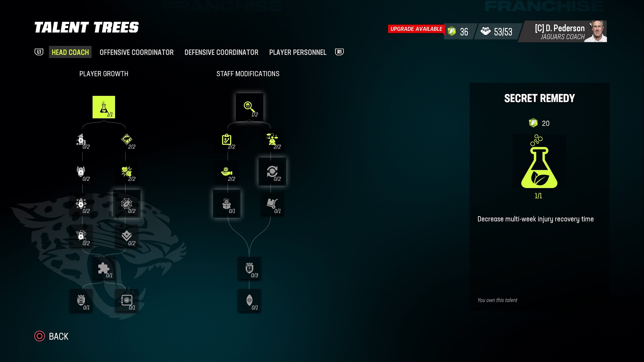This screenshot has width=644, height=362.
Task: Go to Player Personnel tab
Action: (x=298, y=52)
